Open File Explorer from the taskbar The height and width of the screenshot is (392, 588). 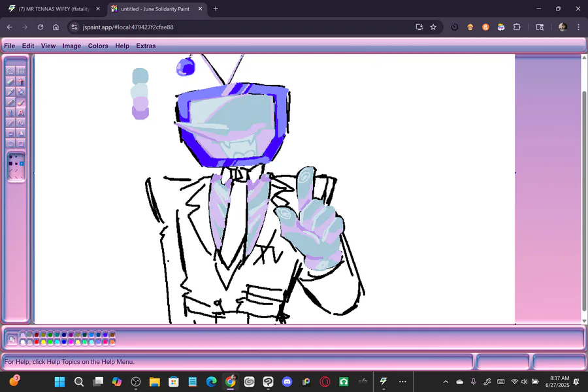(x=154, y=382)
